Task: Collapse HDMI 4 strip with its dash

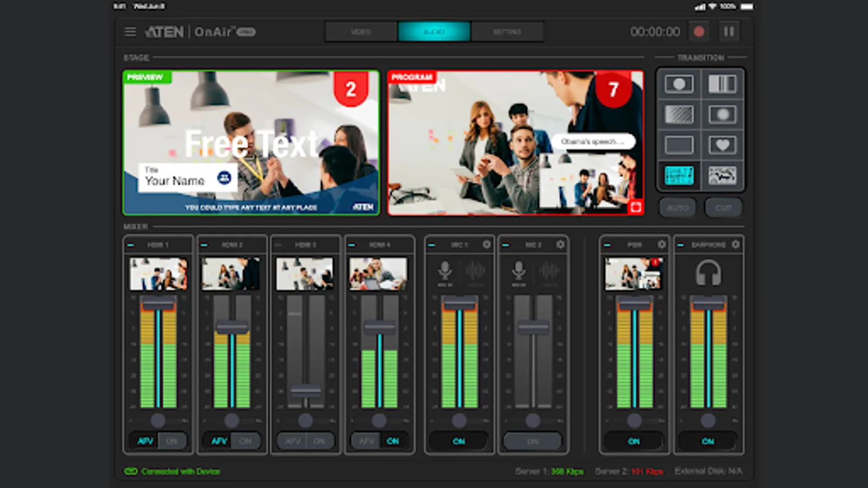Action: click(352, 245)
